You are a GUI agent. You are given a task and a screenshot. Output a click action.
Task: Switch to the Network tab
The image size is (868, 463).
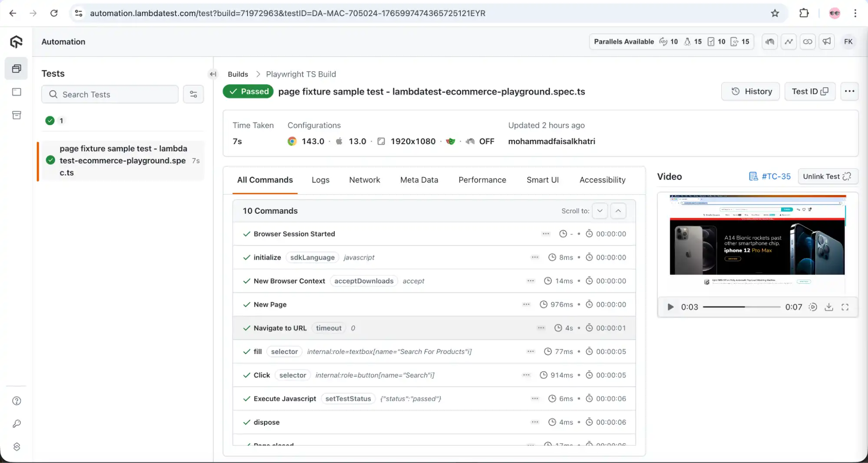click(x=364, y=180)
